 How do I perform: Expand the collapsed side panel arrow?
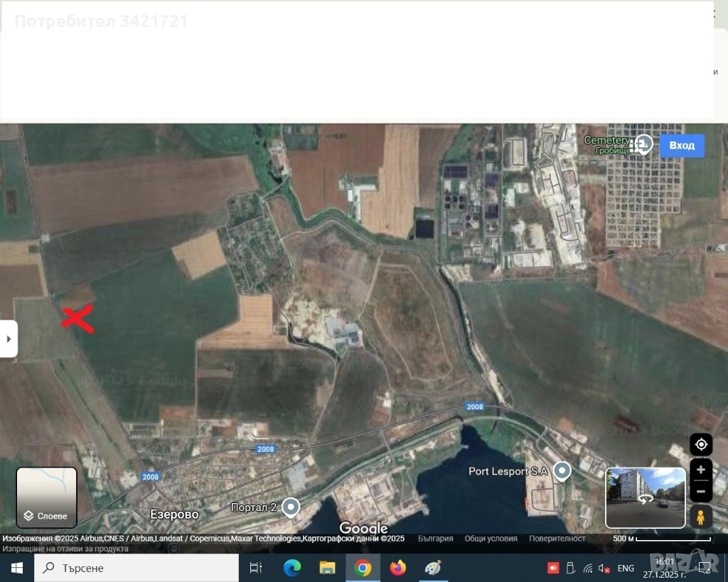point(9,339)
